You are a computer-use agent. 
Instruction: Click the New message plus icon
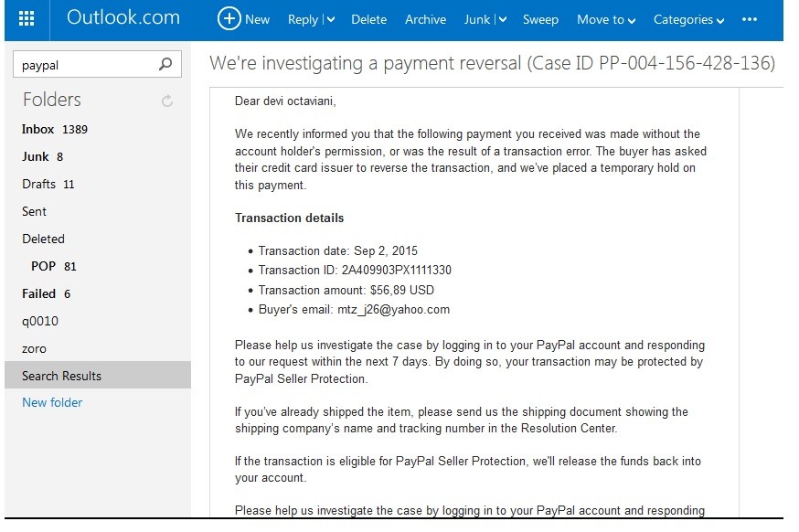click(x=229, y=19)
